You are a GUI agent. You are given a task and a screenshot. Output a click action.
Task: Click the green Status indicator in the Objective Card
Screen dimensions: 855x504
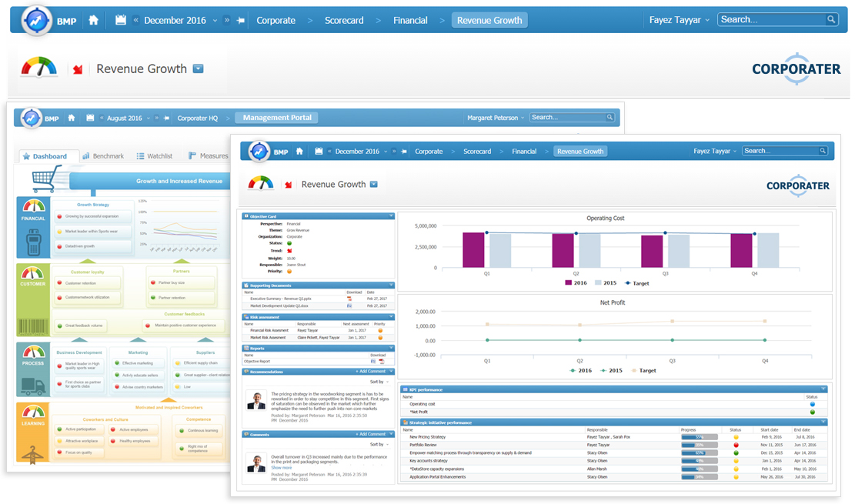[x=289, y=243]
